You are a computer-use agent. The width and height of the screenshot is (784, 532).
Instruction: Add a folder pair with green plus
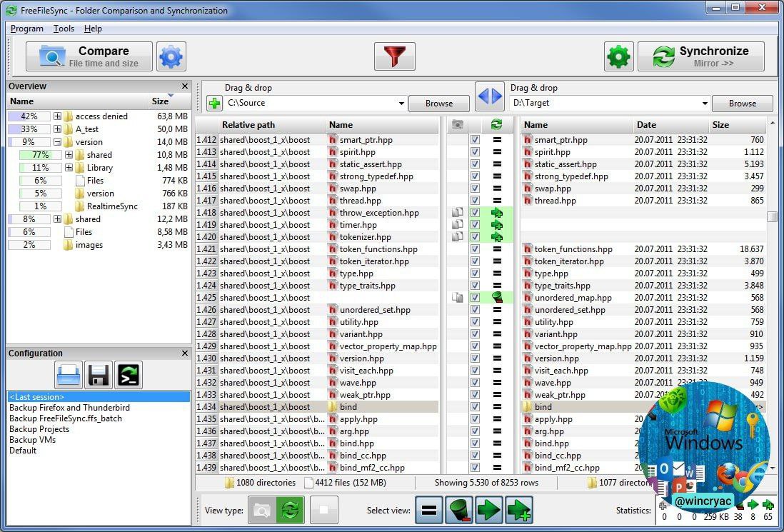(214, 104)
